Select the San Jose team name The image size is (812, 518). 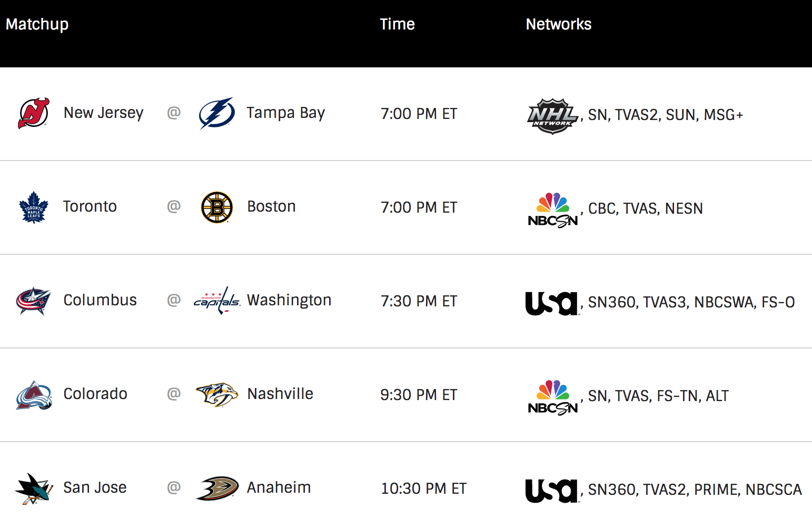pos(95,487)
